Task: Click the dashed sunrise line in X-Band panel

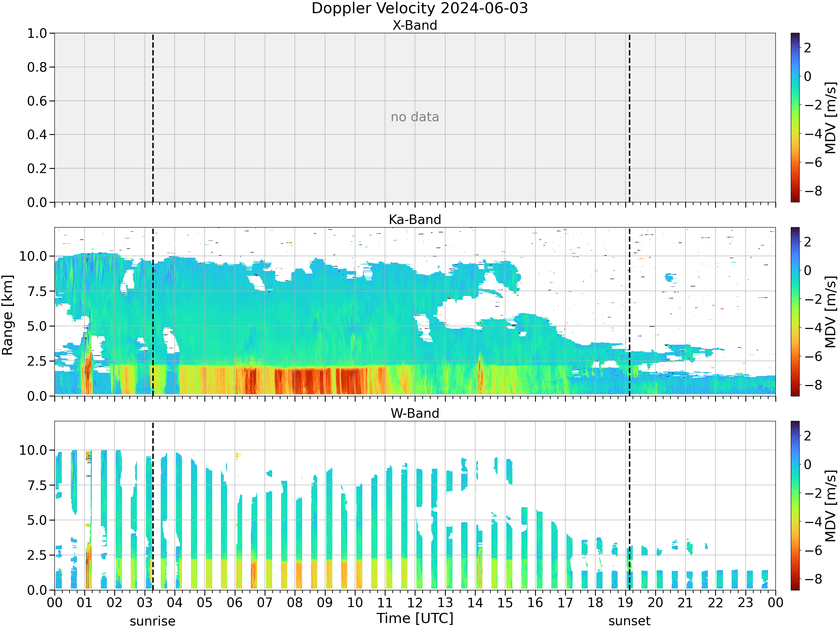Action: (x=153, y=117)
